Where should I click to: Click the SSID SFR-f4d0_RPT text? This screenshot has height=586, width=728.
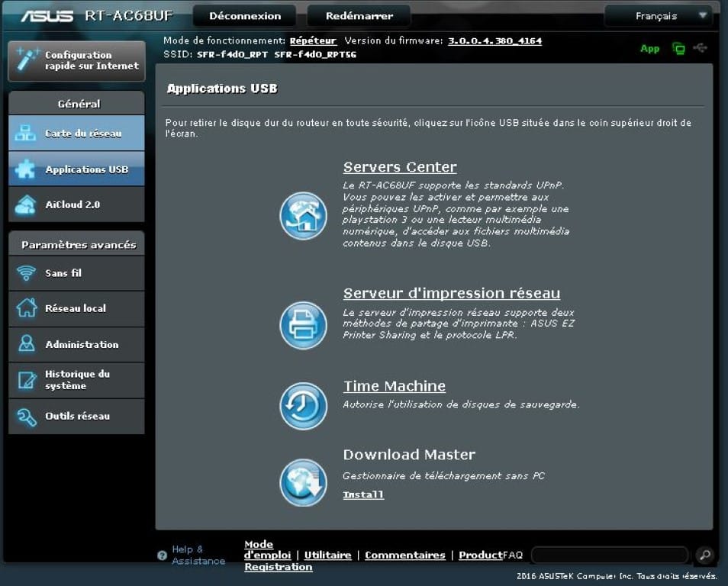click(x=232, y=54)
